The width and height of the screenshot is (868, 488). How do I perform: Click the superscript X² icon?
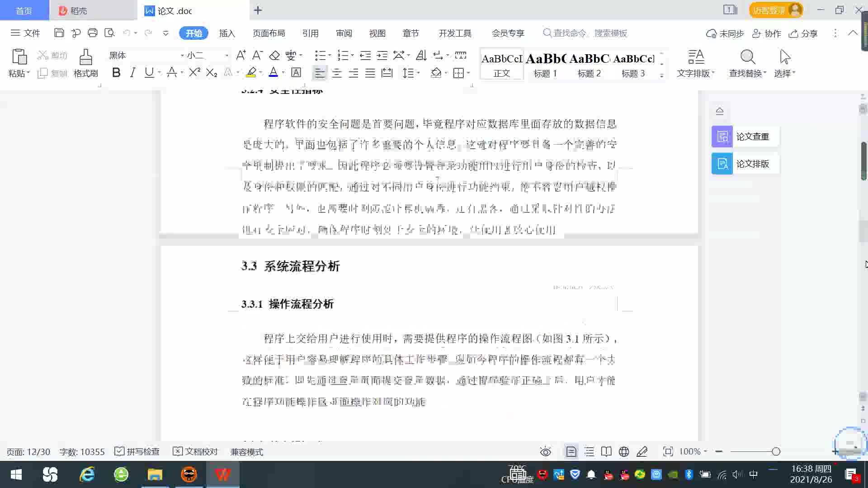[194, 73]
